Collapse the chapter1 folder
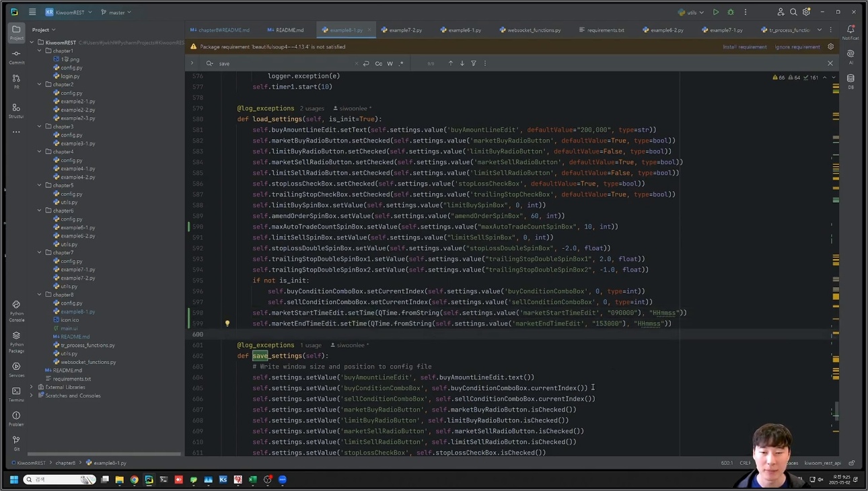Image resolution: width=868 pixels, height=491 pixels. (40, 50)
